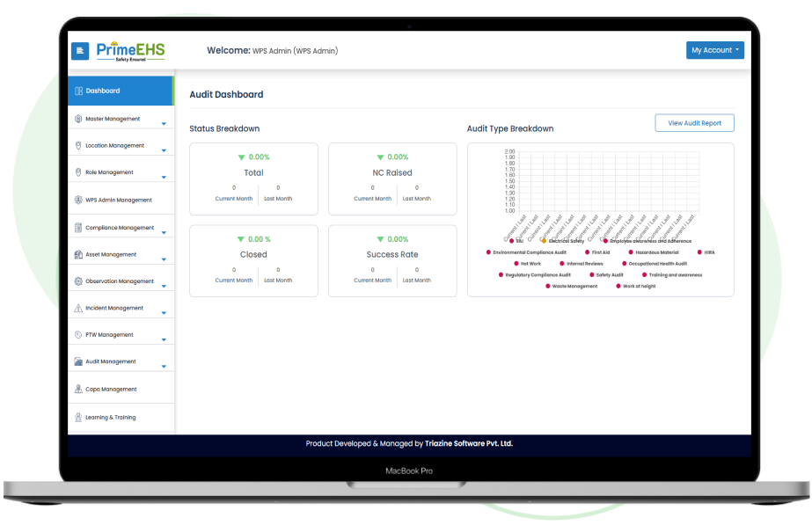Click the Observation Management gear icon
The height and width of the screenshot is (525, 812).
pos(78,281)
